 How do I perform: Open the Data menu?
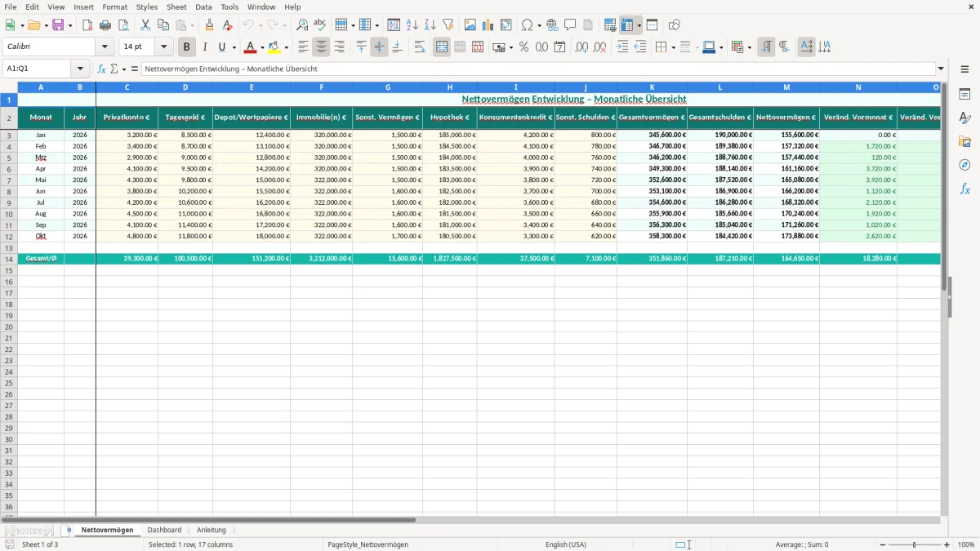click(203, 7)
